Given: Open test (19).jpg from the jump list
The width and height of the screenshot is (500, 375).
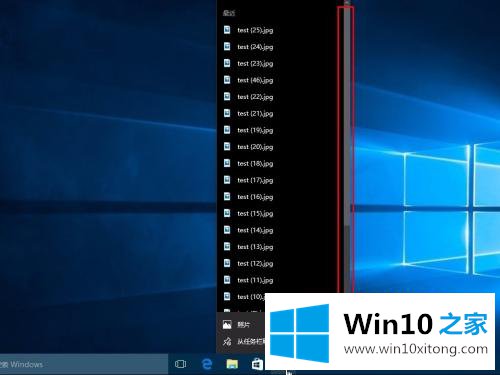Looking at the screenshot, I should pyautogui.click(x=280, y=130).
